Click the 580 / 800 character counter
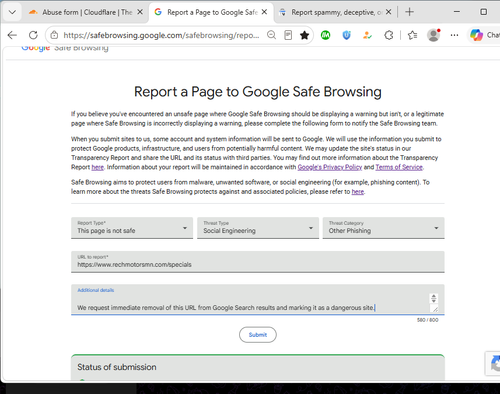500x394 pixels. point(427,320)
